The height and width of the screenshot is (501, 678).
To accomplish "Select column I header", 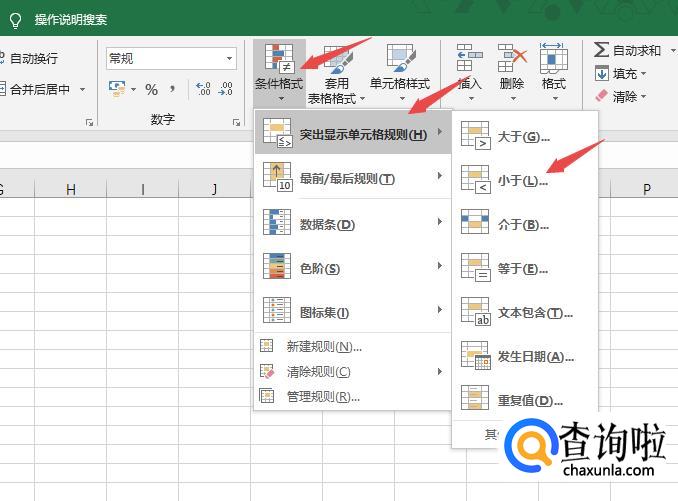I will click(143, 189).
